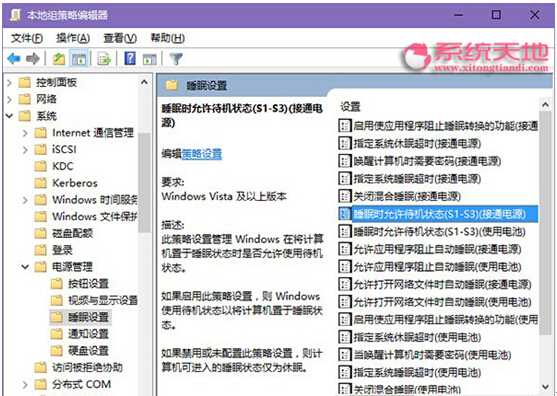This screenshot has width=557, height=396.
Task: Click folder icon next to 控制面板
Action: (x=25, y=82)
